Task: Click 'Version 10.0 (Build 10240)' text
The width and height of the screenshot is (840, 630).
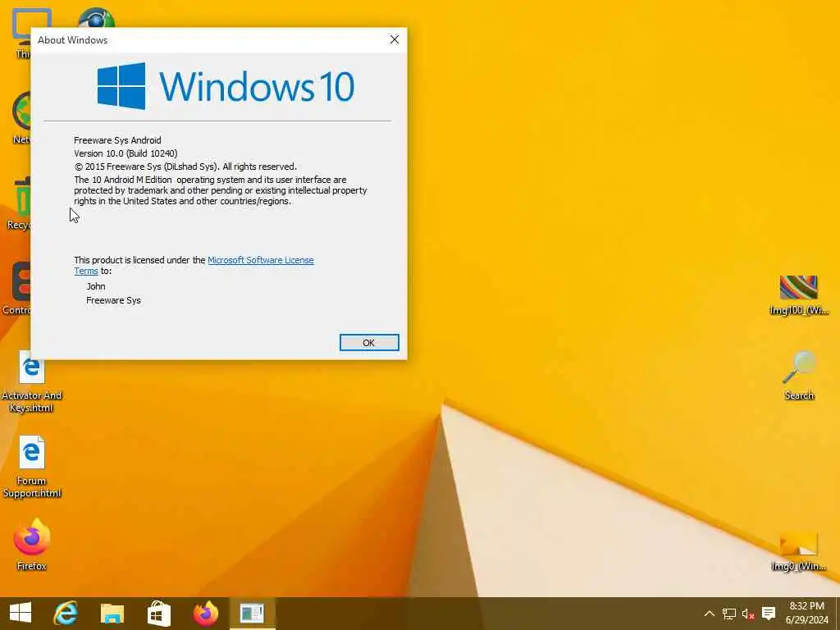Action: click(126, 153)
